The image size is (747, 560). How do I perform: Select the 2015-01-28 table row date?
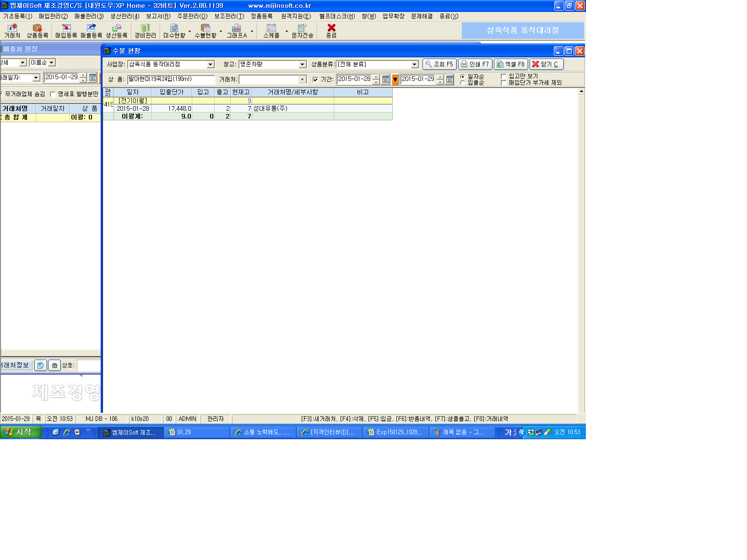[x=133, y=109]
